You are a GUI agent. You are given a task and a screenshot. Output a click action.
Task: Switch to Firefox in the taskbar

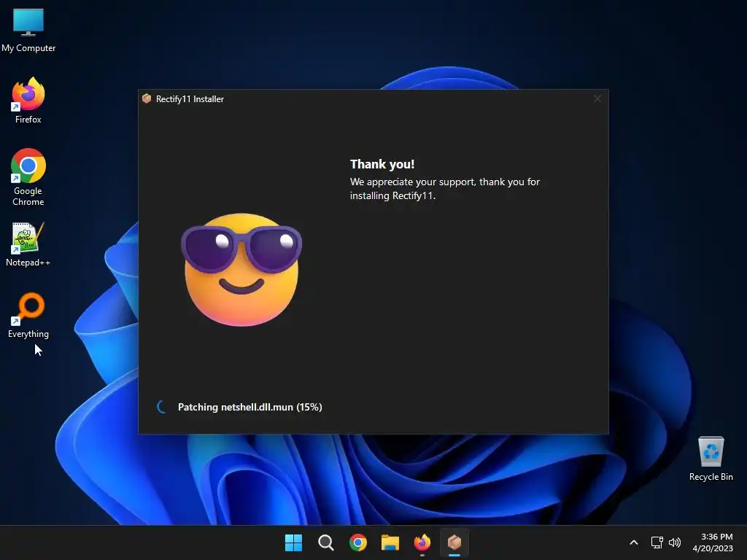(422, 542)
